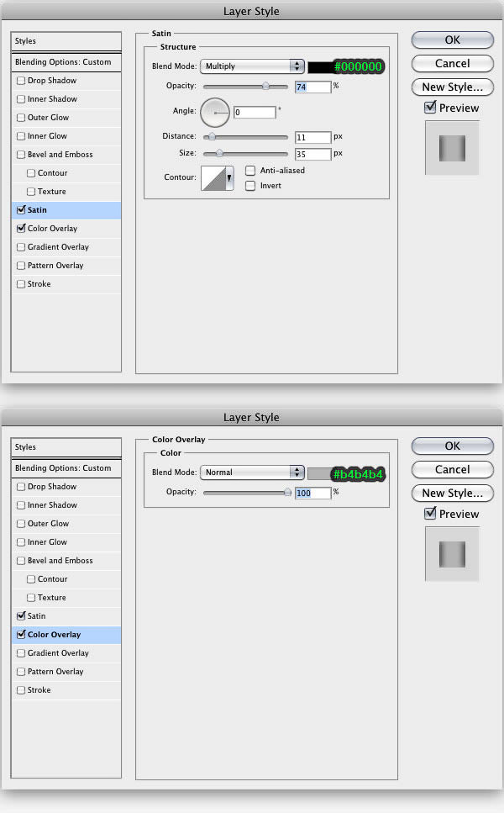Click the Satin Distance slider handle

coord(212,137)
